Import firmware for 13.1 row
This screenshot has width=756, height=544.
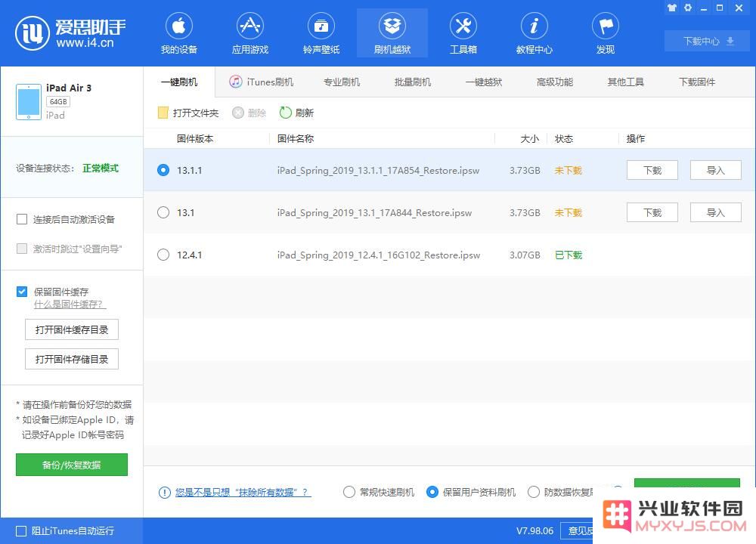point(715,212)
